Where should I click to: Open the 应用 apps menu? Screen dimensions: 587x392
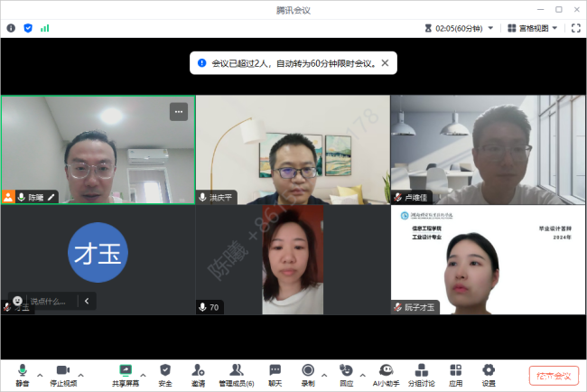point(456,374)
